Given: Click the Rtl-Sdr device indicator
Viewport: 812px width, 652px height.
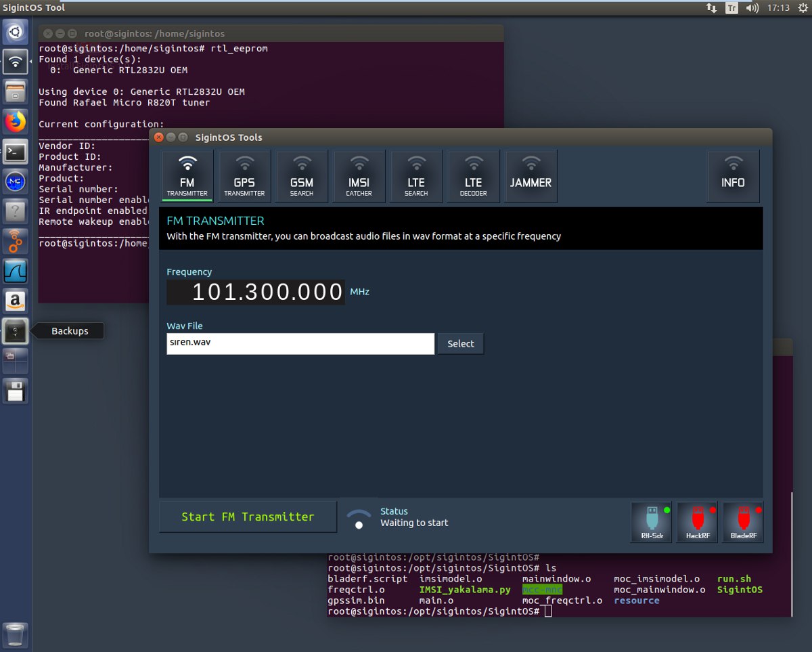Looking at the screenshot, I should [652, 522].
